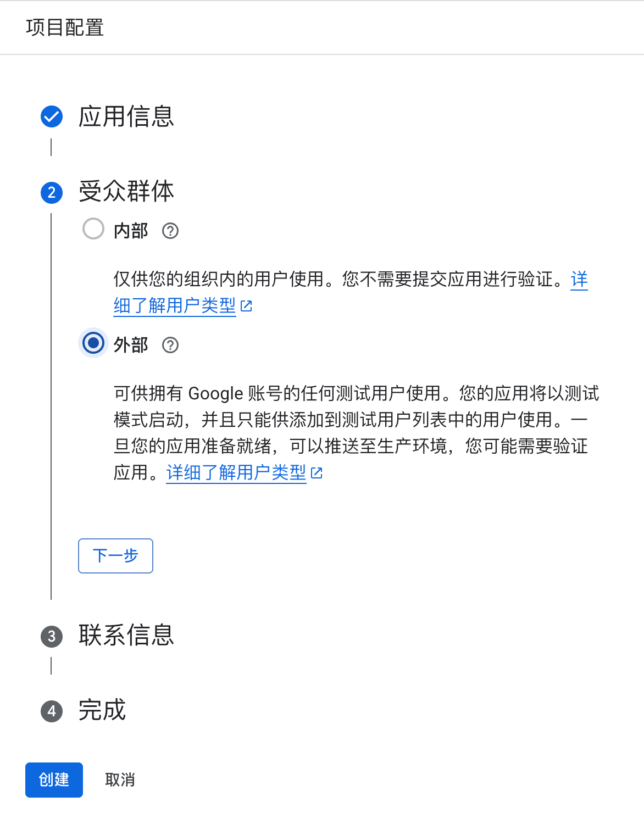Click the 下一步 button
The image size is (644, 813).
click(x=115, y=556)
